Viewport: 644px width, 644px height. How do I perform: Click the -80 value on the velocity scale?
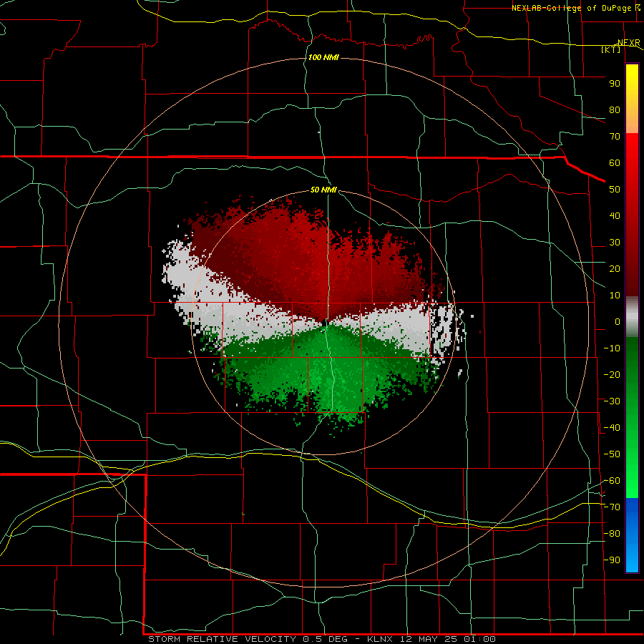pyautogui.click(x=612, y=534)
